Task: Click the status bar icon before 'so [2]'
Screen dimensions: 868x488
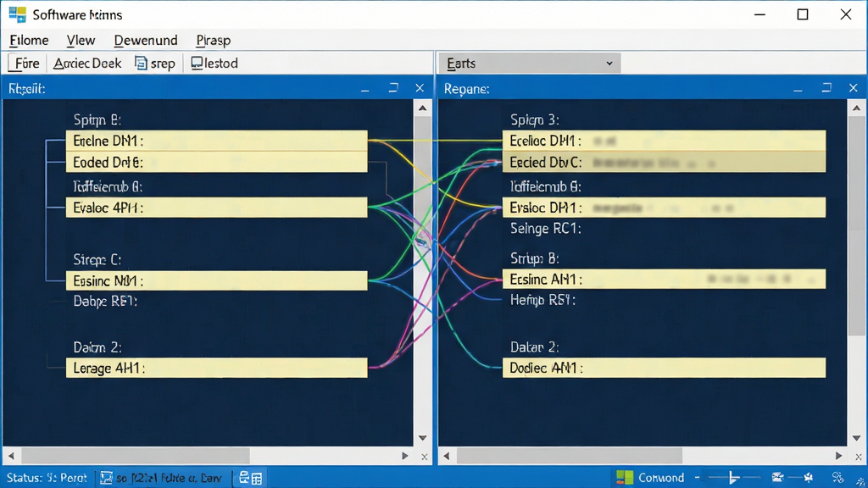Action: 106,478
